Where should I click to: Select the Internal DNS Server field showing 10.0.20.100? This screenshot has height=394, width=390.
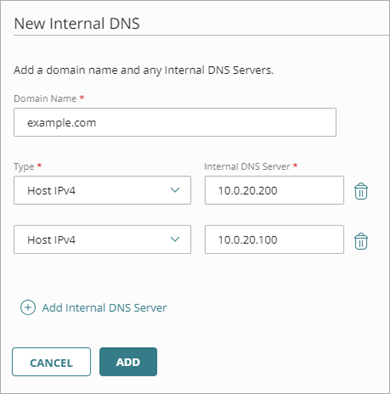[274, 240]
